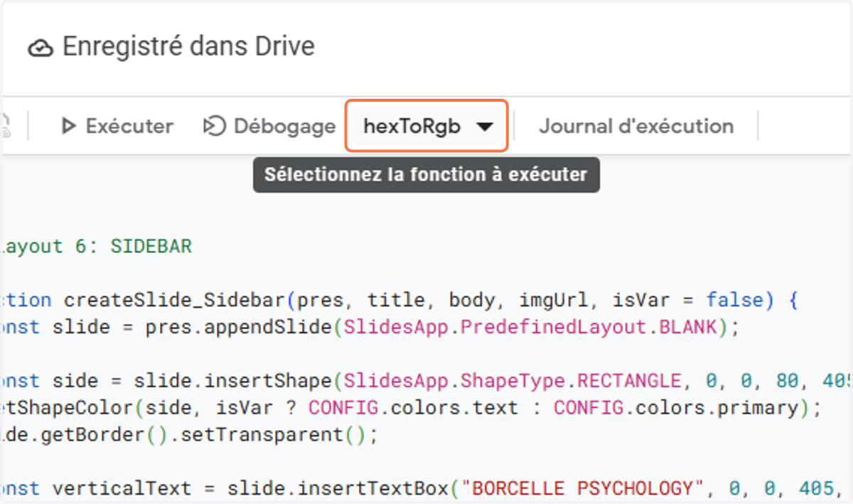Click 'slide.insertTextBox' in code

coord(338,489)
